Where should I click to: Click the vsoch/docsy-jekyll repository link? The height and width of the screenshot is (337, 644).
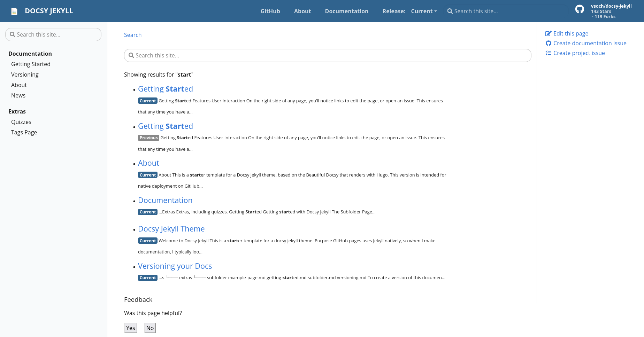point(611,6)
